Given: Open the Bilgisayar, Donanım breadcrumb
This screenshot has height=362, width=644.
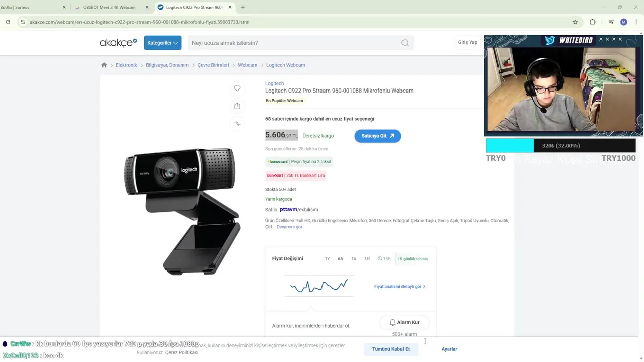Looking at the screenshot, I should pos(167,65).
